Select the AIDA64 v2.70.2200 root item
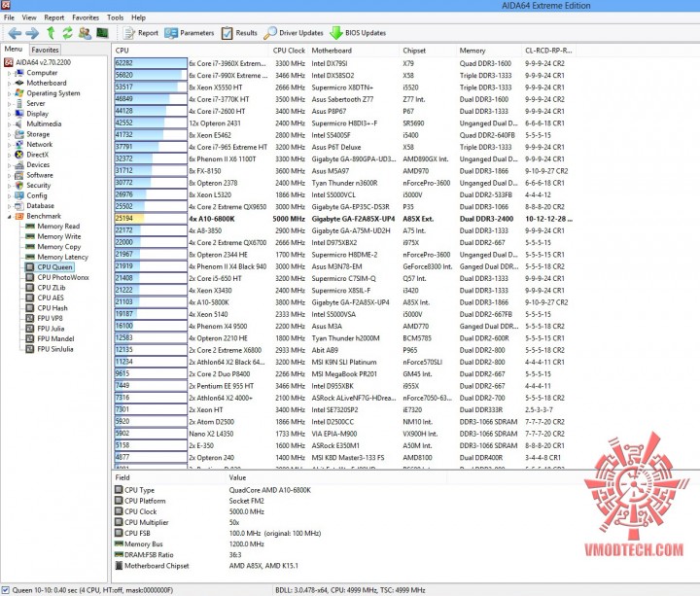700x596 pixels. [x=38, y=62]
